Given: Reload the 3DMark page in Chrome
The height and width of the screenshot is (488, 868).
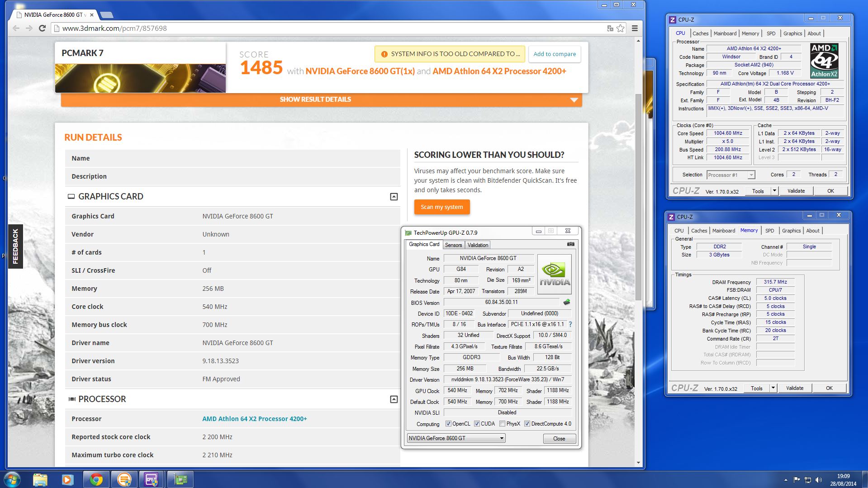Looking at the screenshot, I should point(42,28).
